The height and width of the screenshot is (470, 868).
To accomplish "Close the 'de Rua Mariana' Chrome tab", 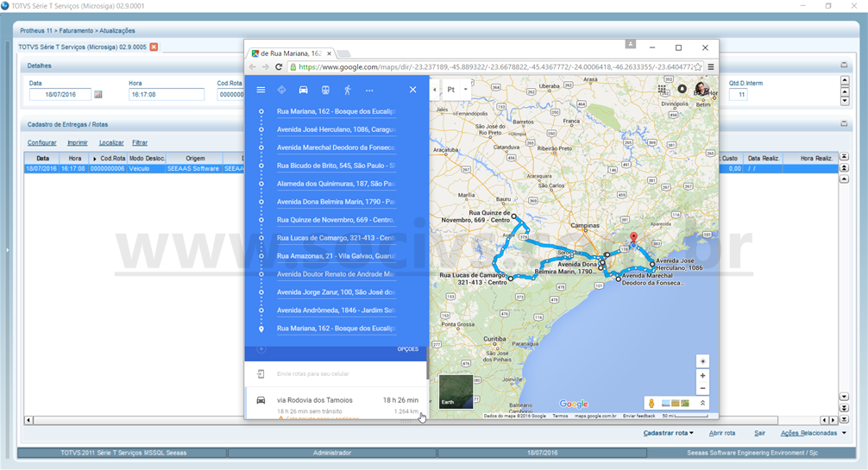I will coord(330,53).
